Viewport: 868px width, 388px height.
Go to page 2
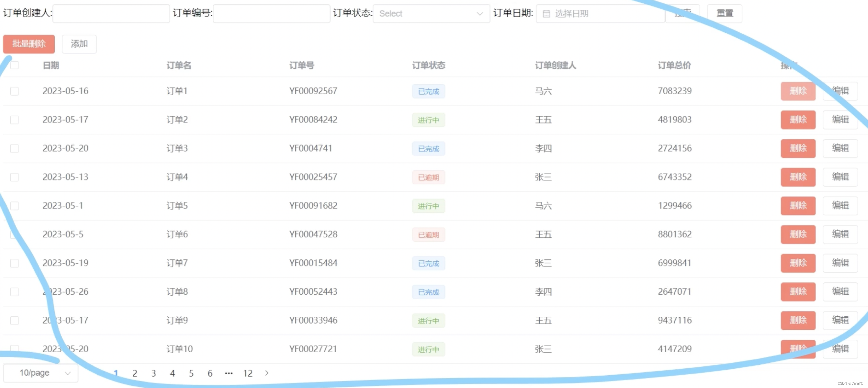135,373
